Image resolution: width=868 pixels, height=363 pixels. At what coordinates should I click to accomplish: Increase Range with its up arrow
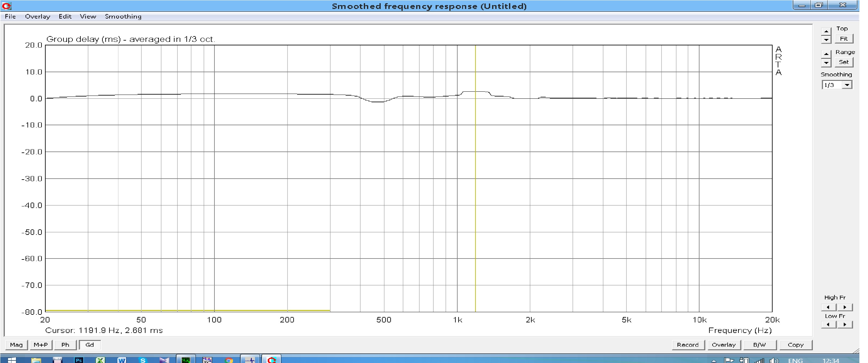pos(826,54)
